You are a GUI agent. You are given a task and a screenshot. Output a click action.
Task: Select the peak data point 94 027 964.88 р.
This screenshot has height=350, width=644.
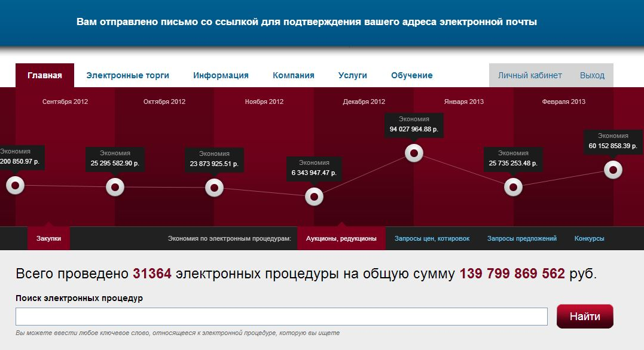(x=414, y=153)
